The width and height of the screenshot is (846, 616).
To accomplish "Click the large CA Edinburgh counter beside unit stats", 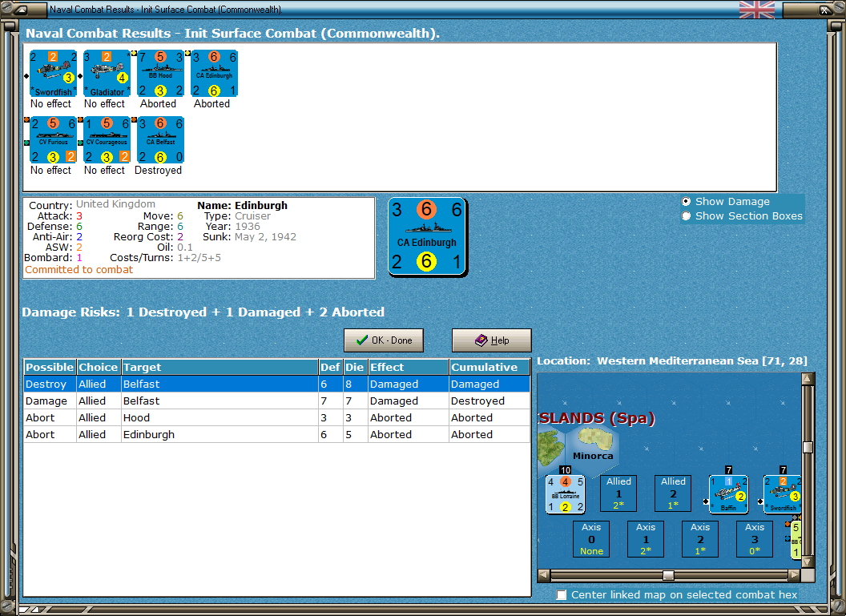I will (x=427, y=236).
